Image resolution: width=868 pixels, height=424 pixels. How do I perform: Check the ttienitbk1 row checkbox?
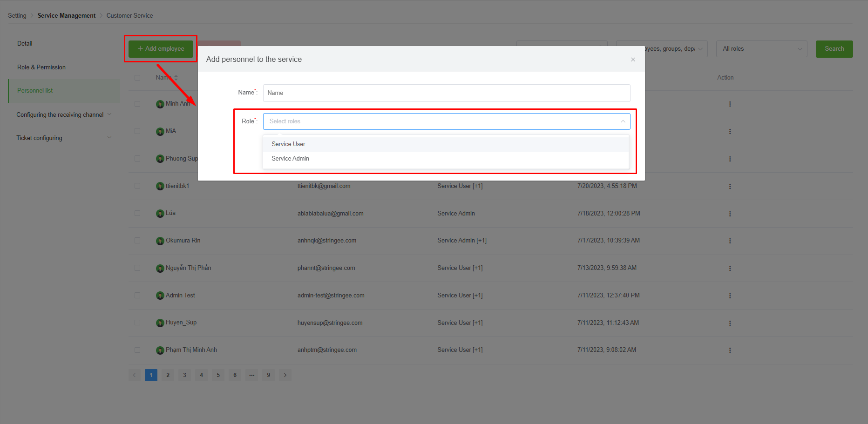137,186
